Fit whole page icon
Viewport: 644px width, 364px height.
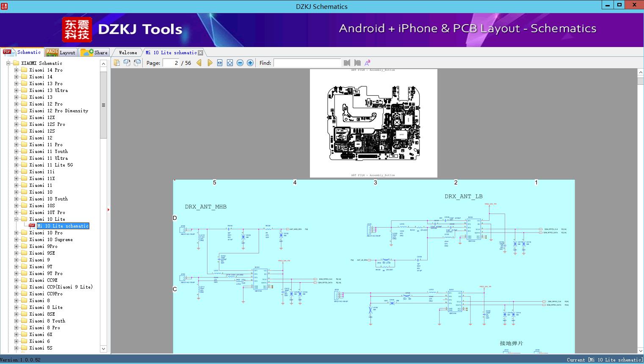coord(230,63)
